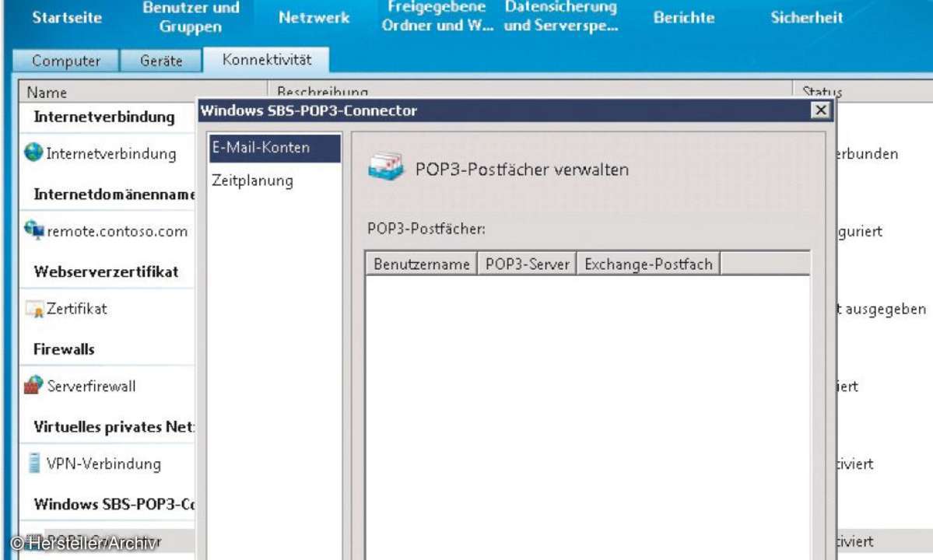The height and width of the screenshot is (560, 933).
Task: Select the remote.contoso.com list entry
Action: coord(118,231)
